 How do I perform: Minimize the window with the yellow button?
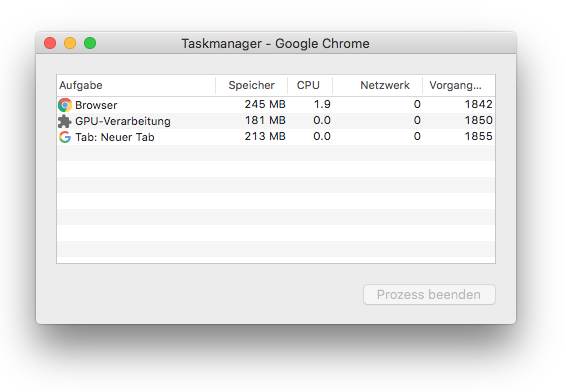click(70, 43)
